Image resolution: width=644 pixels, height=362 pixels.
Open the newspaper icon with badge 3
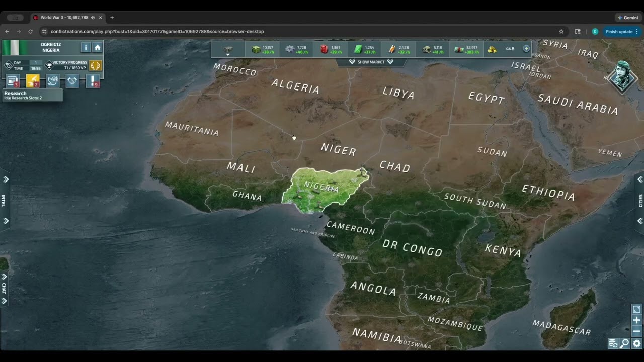[x=13, y=81]
